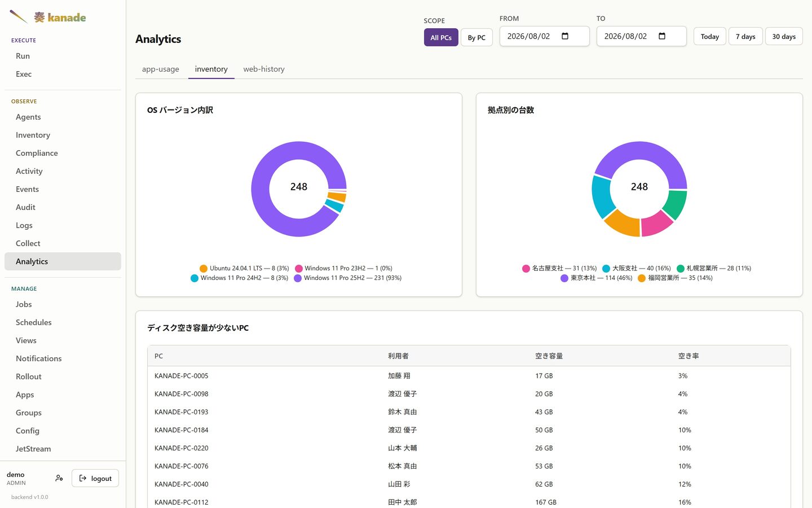Open Run in the sidebar
812x508 pixels.
coord(63,56)
